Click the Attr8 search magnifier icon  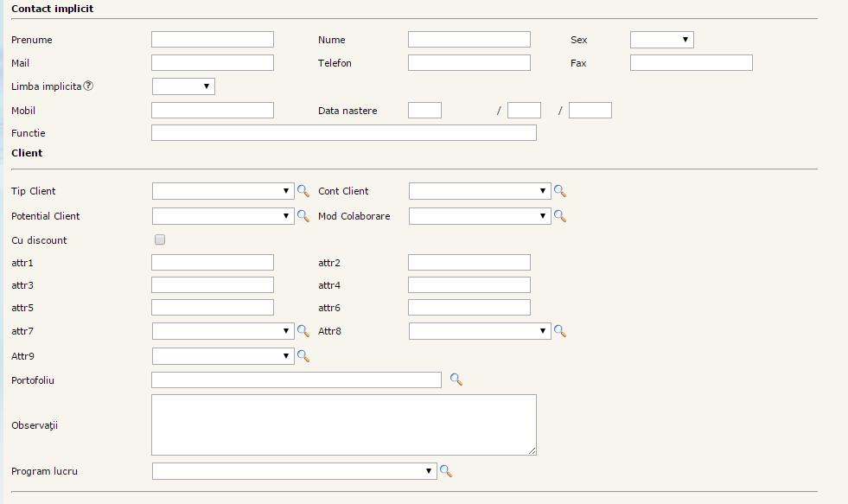click(x=559, y=330)
